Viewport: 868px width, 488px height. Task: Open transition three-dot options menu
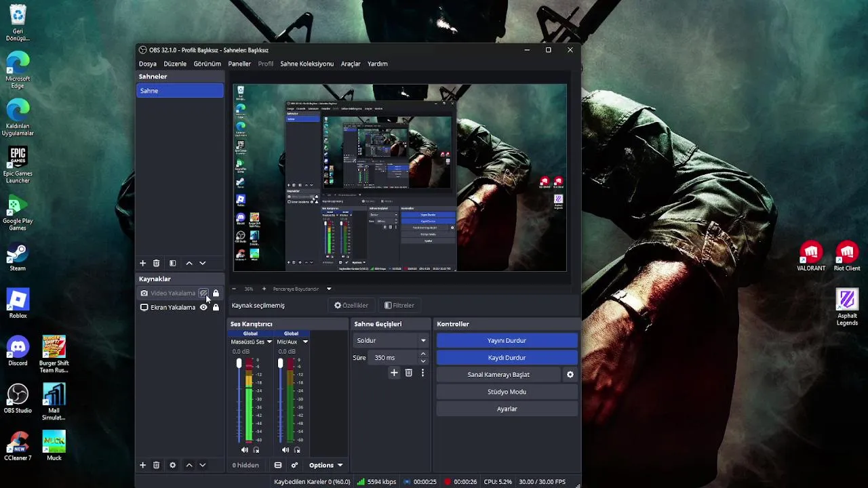point(422,373)
